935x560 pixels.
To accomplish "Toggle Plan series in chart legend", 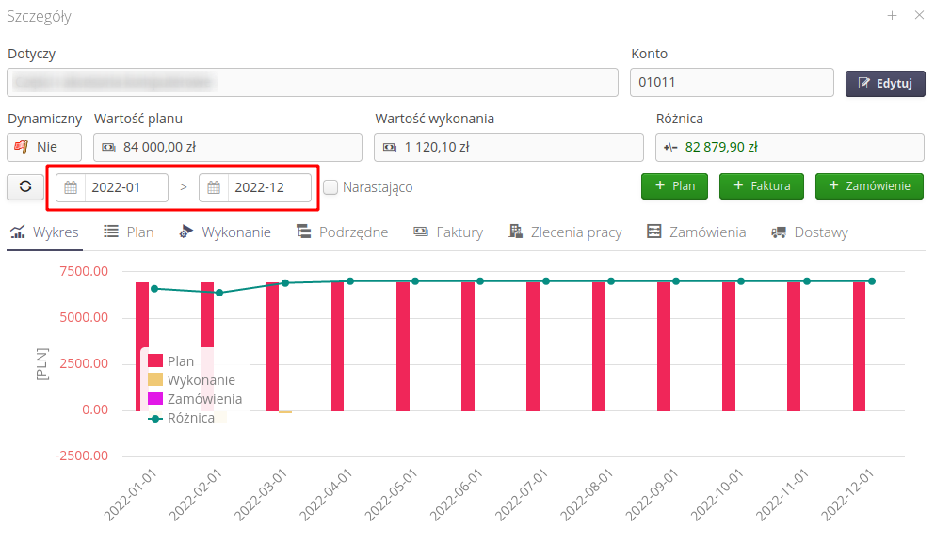I will pyautogui.click(x=180, y=360).
